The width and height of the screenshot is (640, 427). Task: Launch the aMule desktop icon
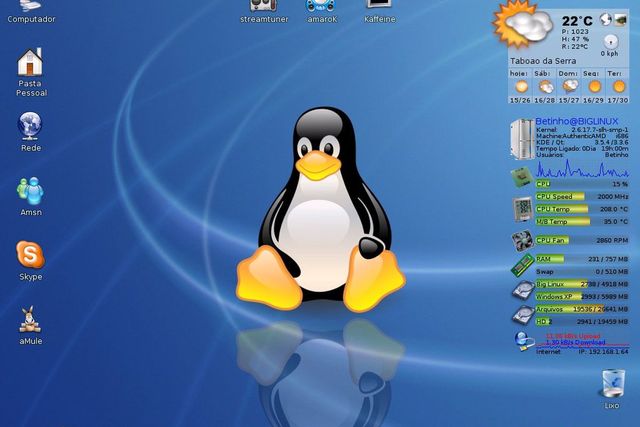coord(31,325)
